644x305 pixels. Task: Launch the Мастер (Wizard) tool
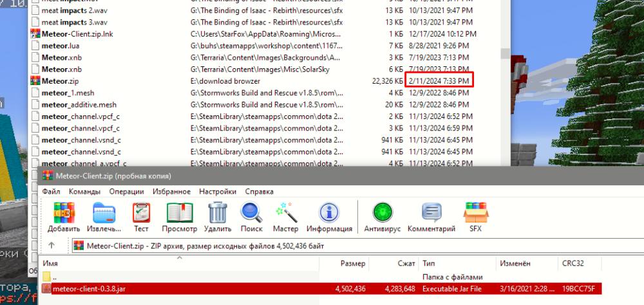pos(285,217)
